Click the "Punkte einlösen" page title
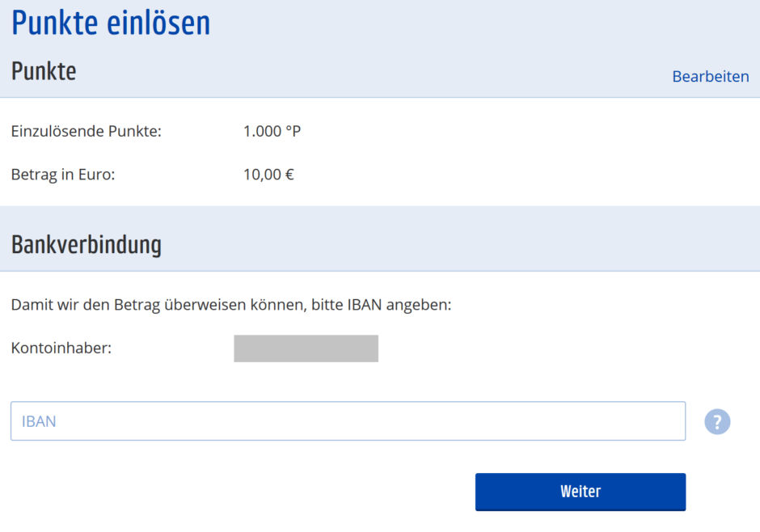The image size is (760, 532). (111, 23)
